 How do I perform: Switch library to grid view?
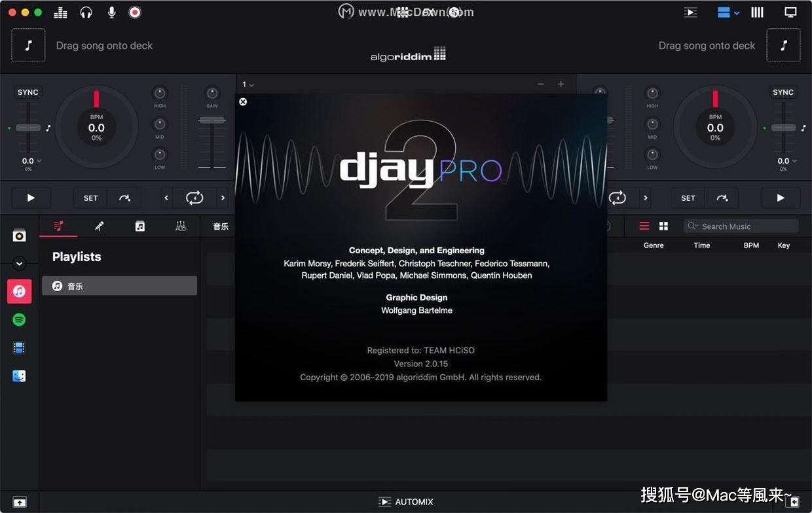pyautogui.click(x=663, y=226)
